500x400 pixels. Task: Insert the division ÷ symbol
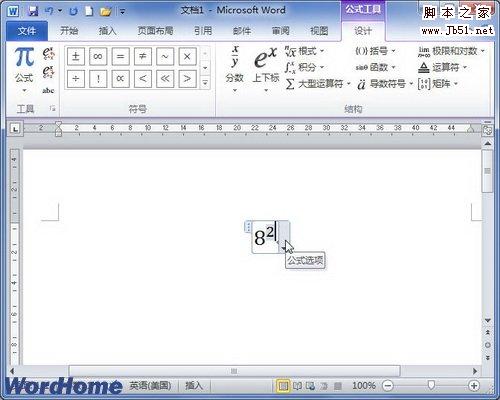coord(76,79)
